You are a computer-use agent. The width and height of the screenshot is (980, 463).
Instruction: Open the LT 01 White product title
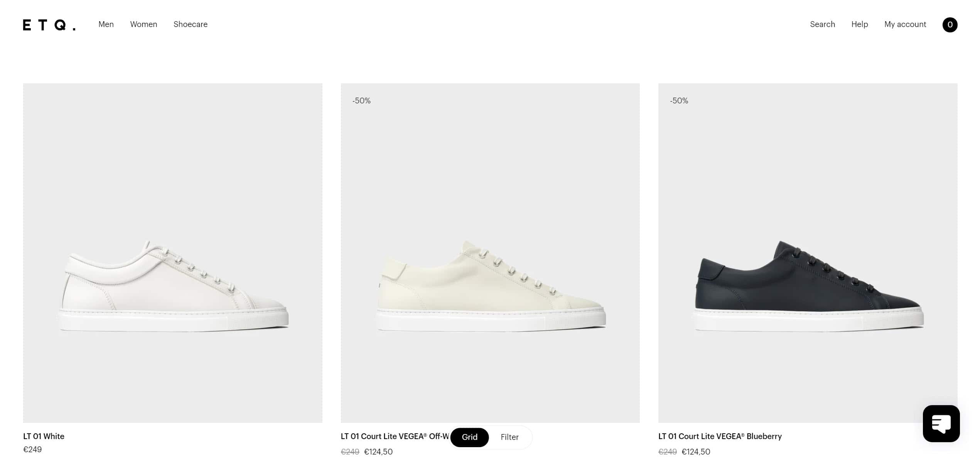pyautogui.click(x=44, y=436)
